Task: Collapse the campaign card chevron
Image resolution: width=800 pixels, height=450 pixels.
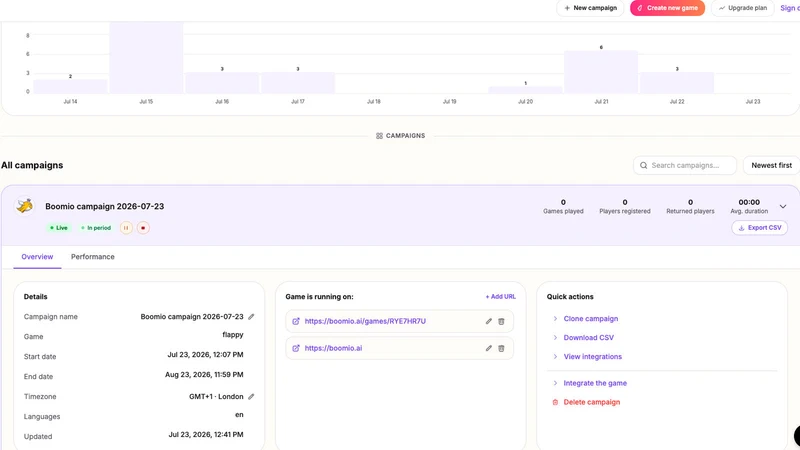Action: (783, 207)
